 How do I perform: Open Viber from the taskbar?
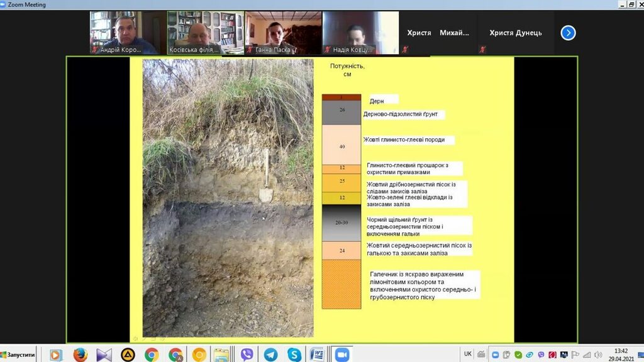247,354
